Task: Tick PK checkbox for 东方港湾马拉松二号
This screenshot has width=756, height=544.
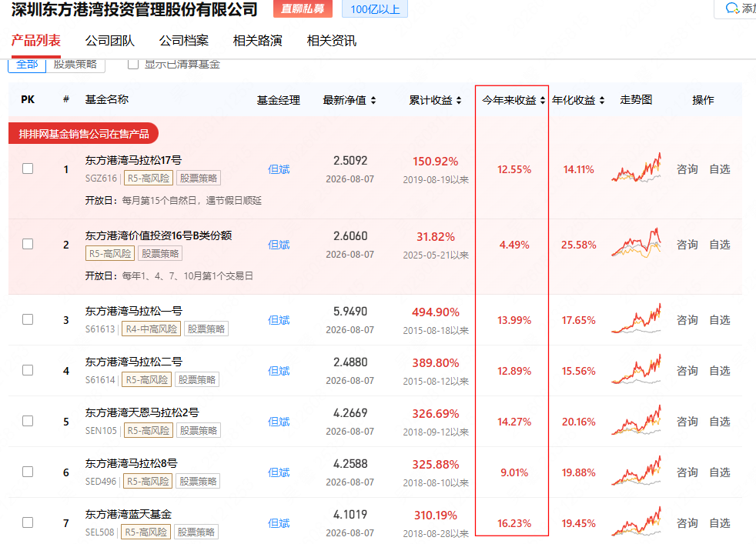Action: [28, 370]
